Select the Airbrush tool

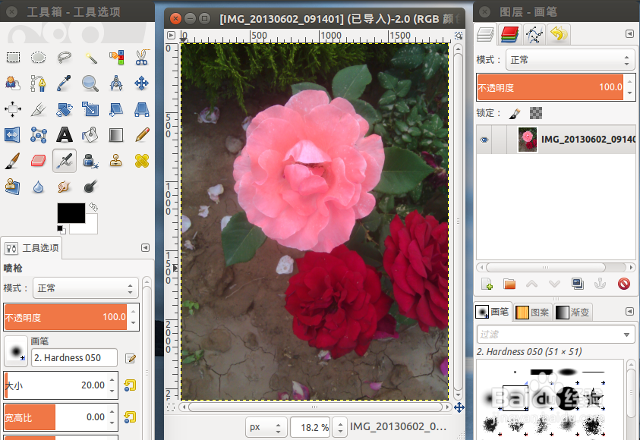(64, 161)
